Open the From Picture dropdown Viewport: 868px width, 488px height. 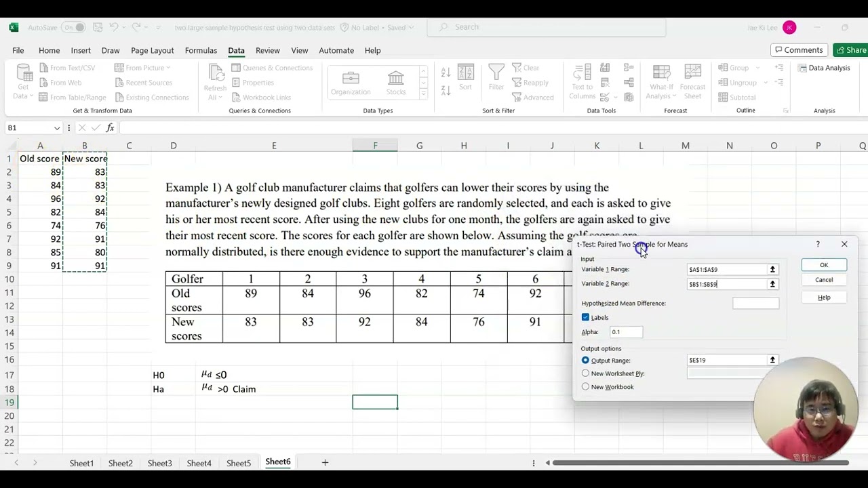tap(142, 68)
